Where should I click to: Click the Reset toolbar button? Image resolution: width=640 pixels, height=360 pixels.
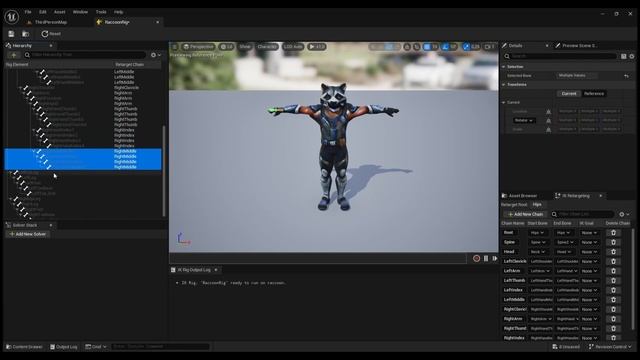[x=51, y=34]
